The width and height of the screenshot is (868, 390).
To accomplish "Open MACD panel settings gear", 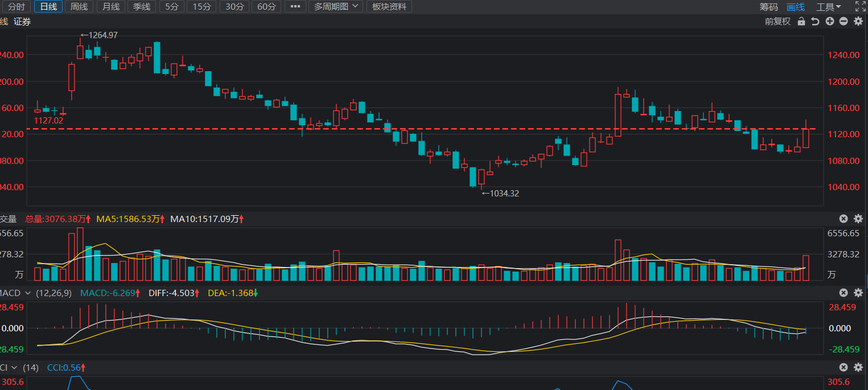I will (858, 293).
